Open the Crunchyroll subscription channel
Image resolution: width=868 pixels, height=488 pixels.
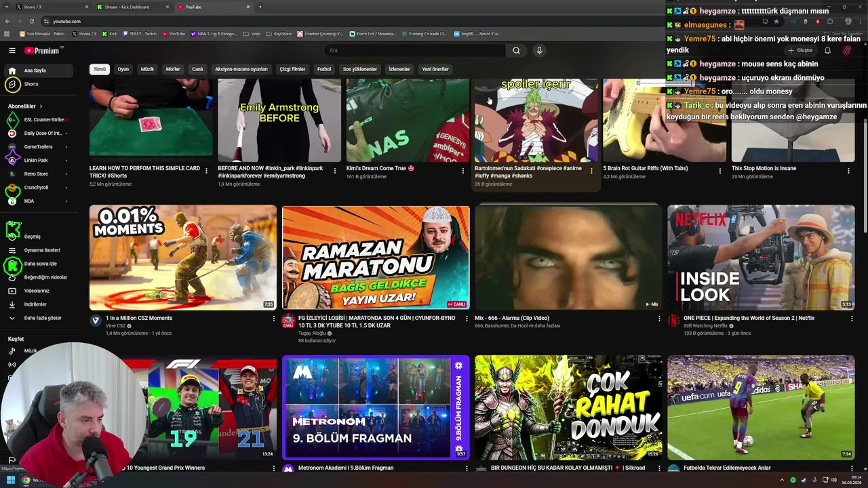pos(37,188)
